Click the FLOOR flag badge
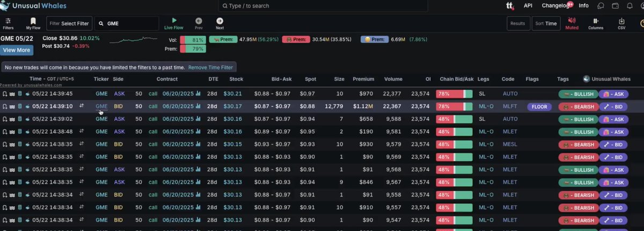644x231 pixels. pos(539,106)
